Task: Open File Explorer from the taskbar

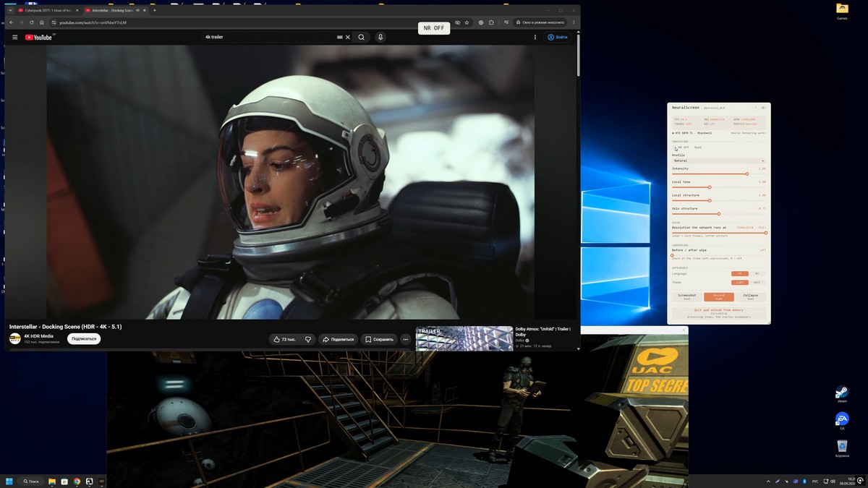Action: pyautogui.click(x=51, y=481)
